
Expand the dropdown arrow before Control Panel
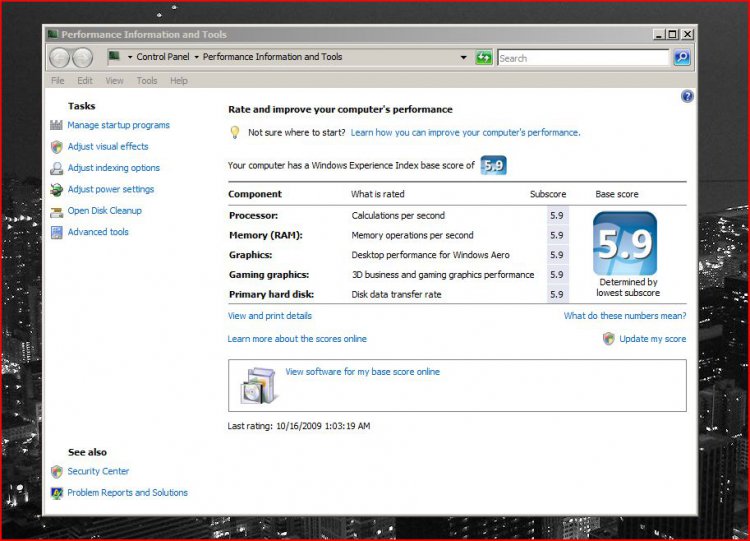coord(130,57)
